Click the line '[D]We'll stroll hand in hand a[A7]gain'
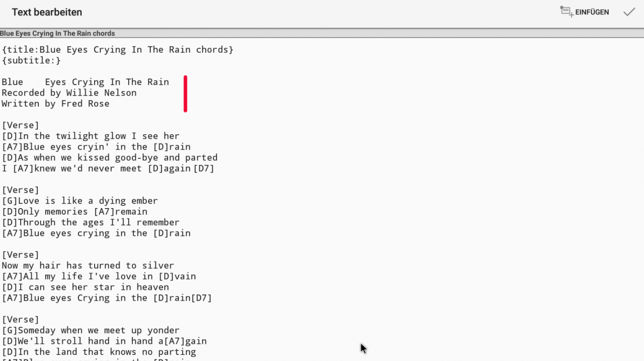644x361 pixels. (x=104, y=341)
